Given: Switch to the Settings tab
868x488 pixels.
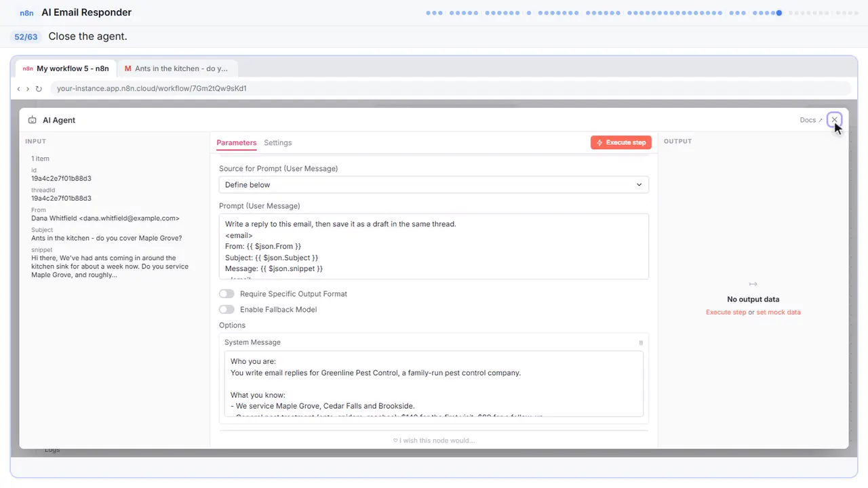Looking at the screenshot, I should tap(278, 142).
